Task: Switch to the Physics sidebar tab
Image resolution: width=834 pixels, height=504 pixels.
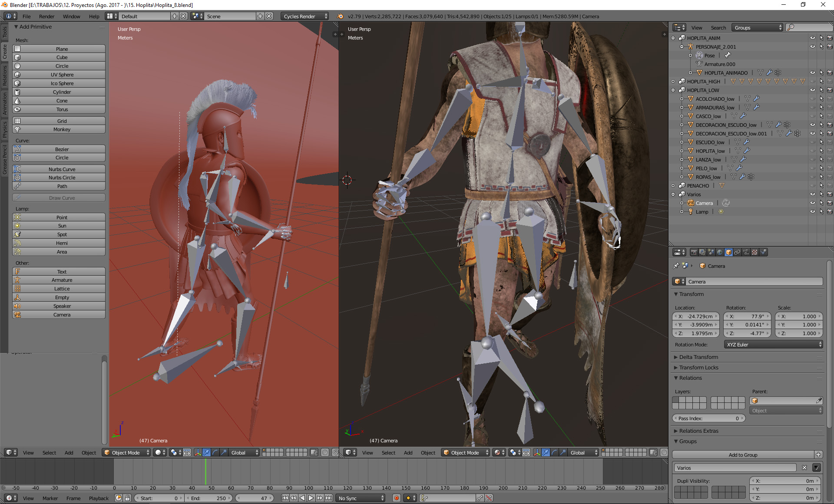Action: click(x=5, y=129)
